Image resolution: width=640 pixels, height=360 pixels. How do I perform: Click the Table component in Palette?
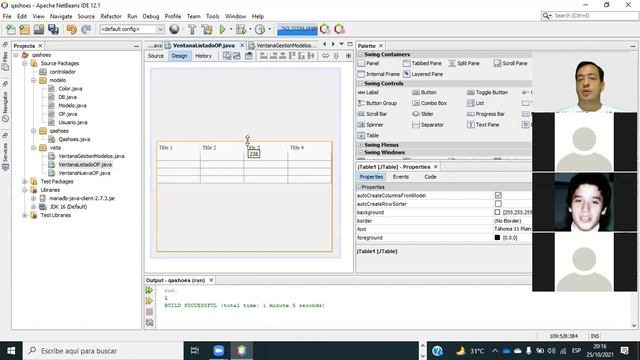368,136
